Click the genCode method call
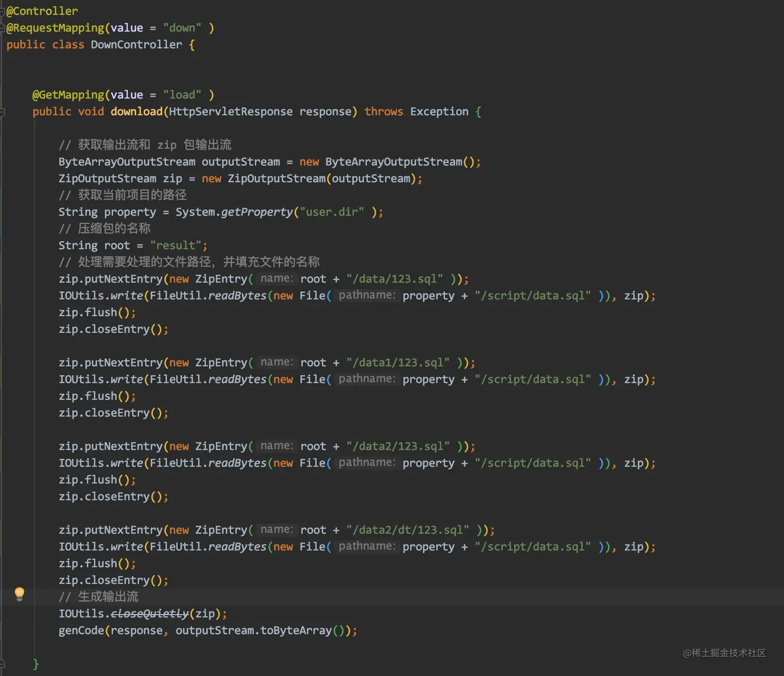784x676 pixels. [81, 630]
